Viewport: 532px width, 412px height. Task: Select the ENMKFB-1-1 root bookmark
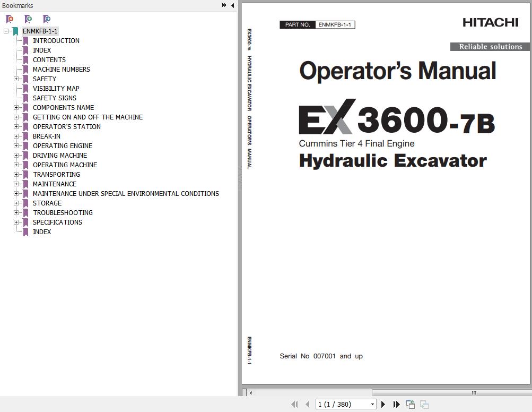(x=40, y=31)
